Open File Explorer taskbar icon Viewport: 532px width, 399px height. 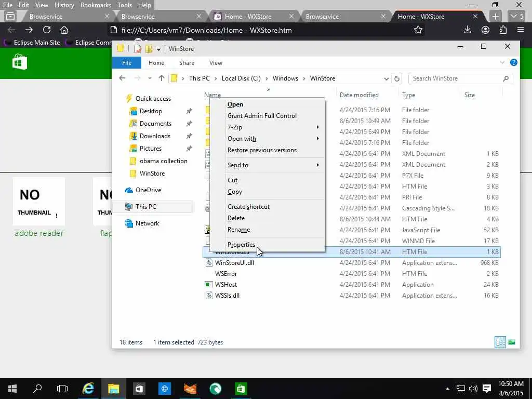[114, 389]
